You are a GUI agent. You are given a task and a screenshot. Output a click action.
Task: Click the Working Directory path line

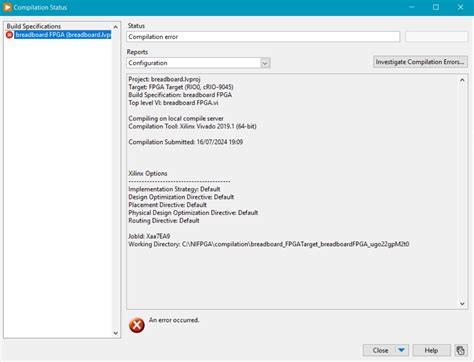tap(269, 244)
